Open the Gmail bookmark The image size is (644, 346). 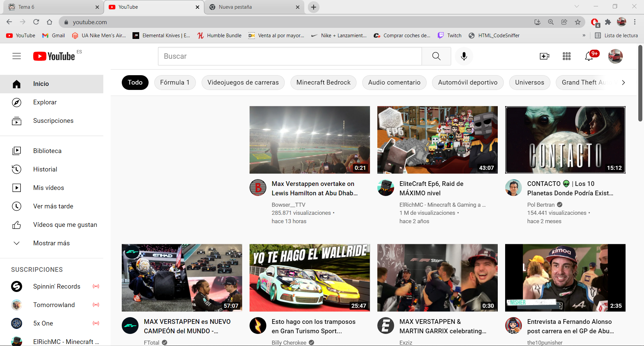tap(53, 35)
